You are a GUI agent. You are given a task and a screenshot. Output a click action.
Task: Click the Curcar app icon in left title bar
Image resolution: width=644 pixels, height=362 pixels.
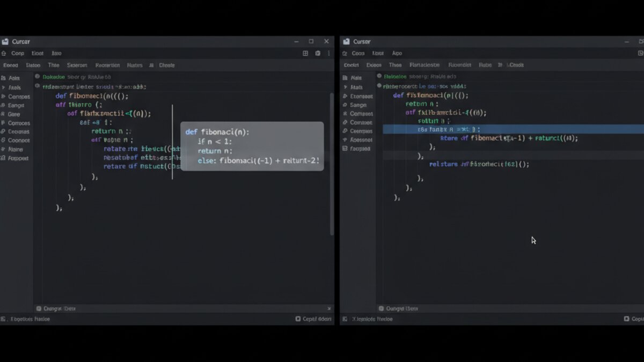pyautogui.click(x=5, y=41)
